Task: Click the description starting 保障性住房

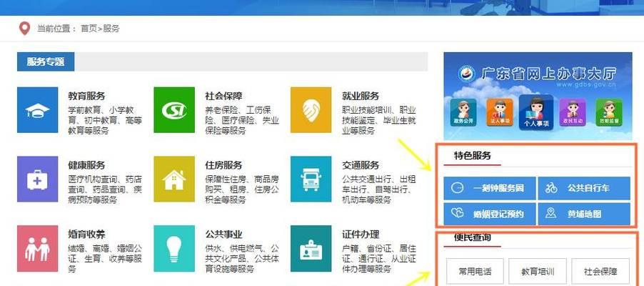Action: (242, 190)
